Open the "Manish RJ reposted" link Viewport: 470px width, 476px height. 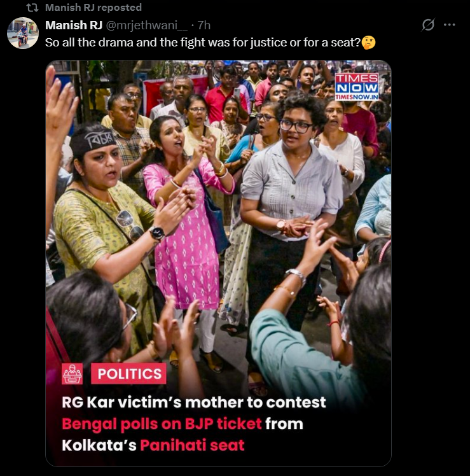tap(93, 8)
